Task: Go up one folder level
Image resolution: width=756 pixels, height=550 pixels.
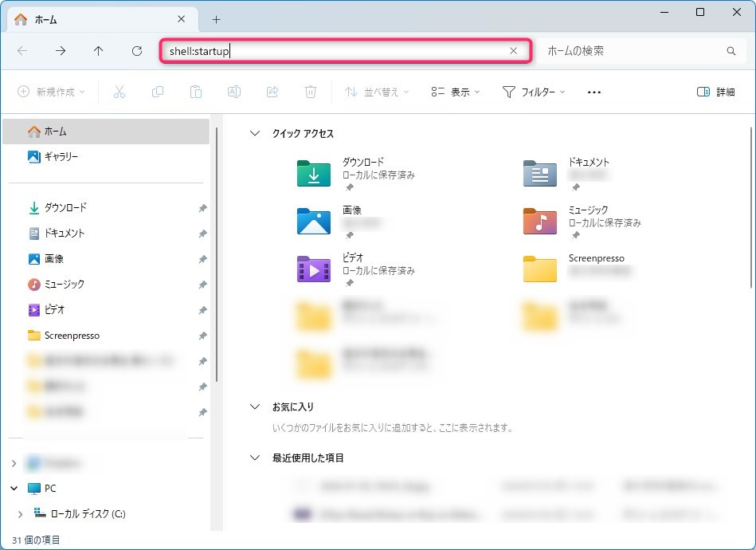Action: point(99,51)
